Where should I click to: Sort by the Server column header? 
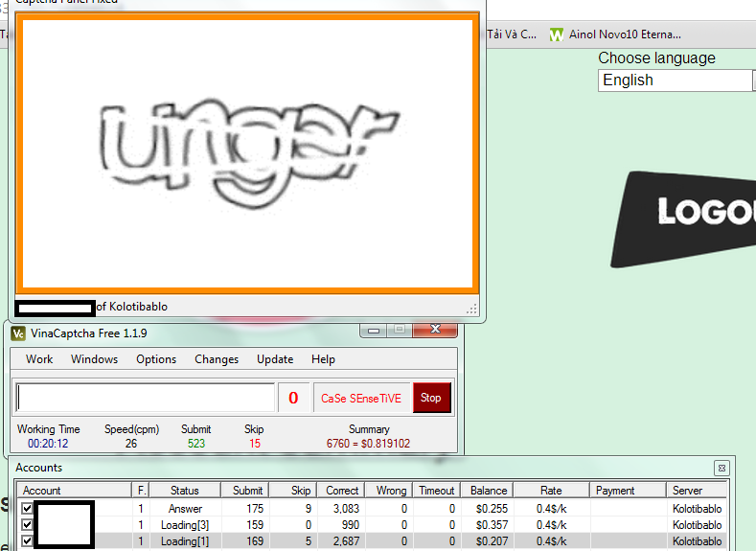pyautogui.click(x=697, y=491)
